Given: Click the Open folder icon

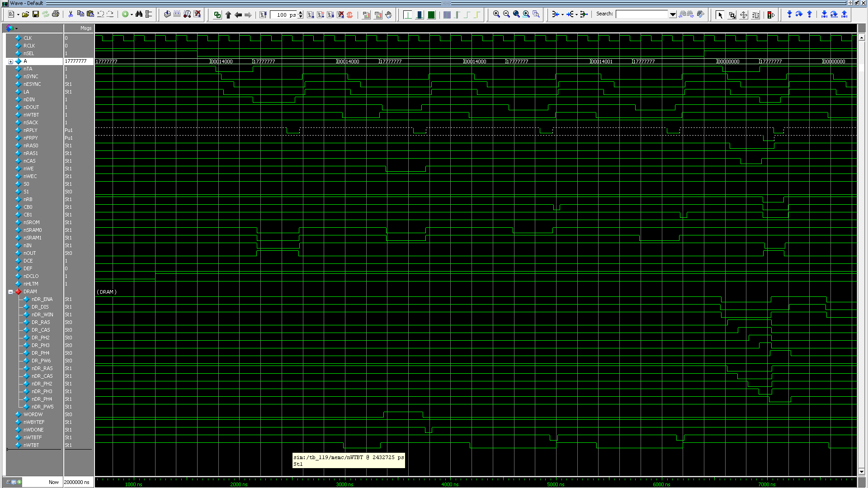Looking at the screenshot, I should click(26, 14).
